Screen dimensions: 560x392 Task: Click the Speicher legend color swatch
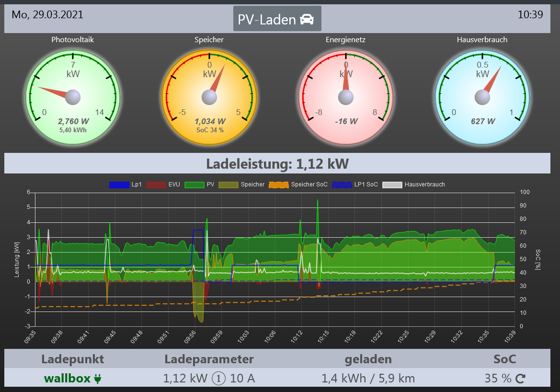[x=229, y=184]
